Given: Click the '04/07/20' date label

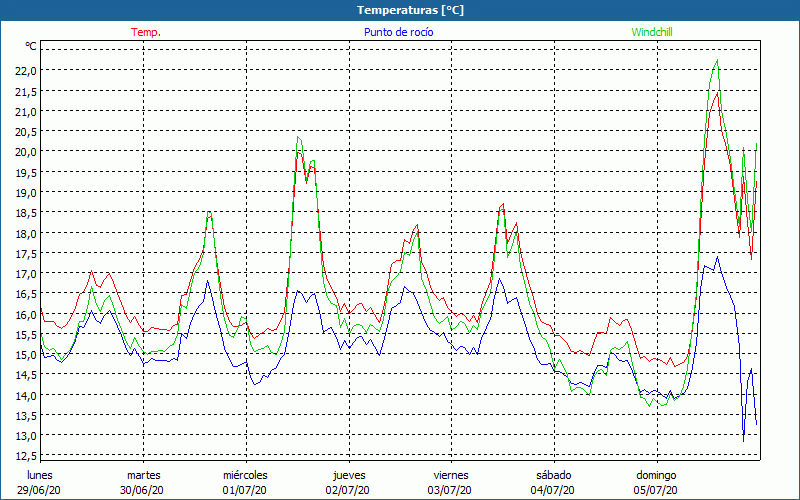Looking at the screenshot, I should 553,490.
